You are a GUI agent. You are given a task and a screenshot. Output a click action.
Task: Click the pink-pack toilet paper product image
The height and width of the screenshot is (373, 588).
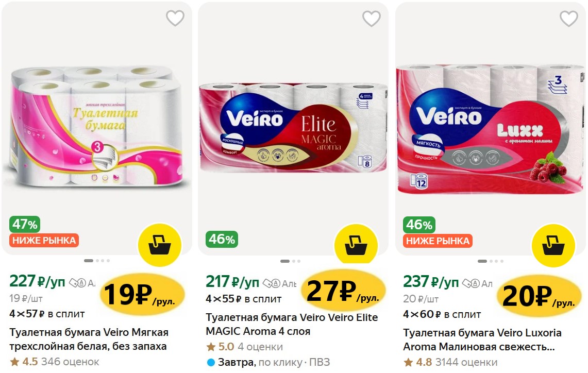coord(97,127)
